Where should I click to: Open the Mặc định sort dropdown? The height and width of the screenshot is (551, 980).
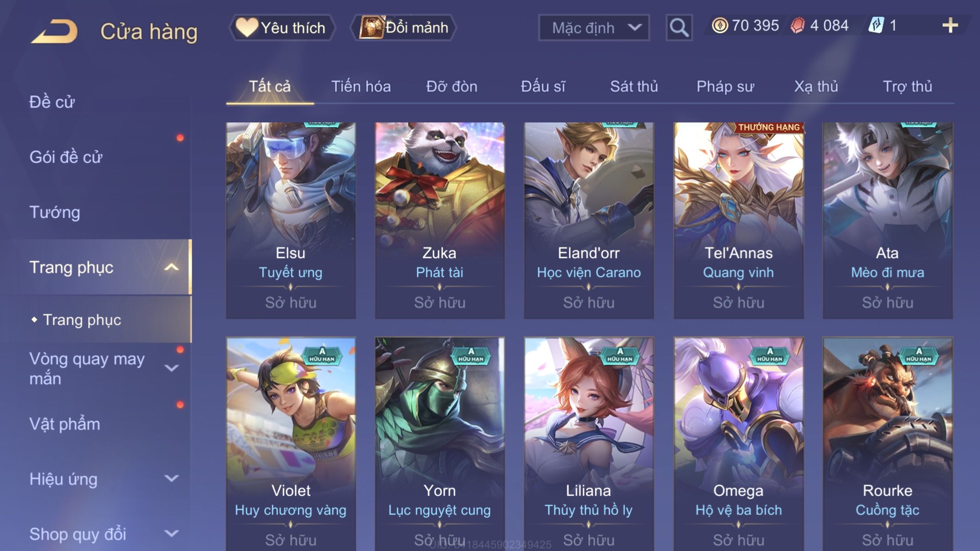coord(594,28)
